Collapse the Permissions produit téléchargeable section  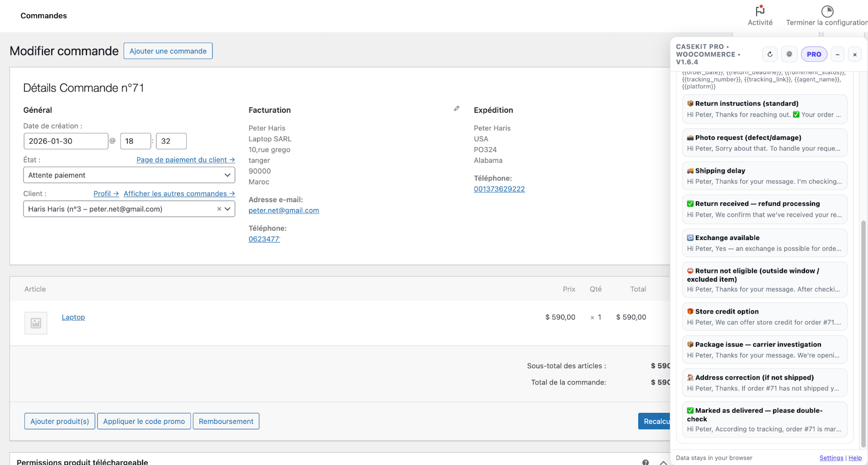click(663, 463)
